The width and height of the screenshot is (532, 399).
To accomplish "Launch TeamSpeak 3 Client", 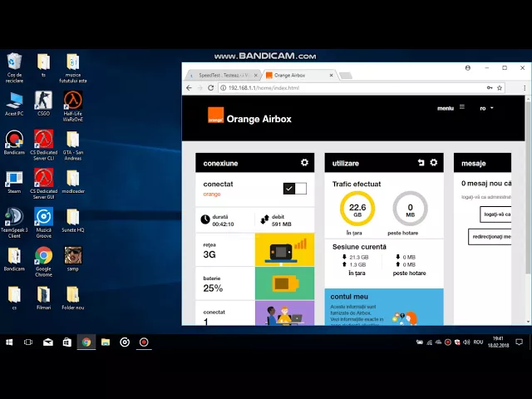I will tap(14, 223).
